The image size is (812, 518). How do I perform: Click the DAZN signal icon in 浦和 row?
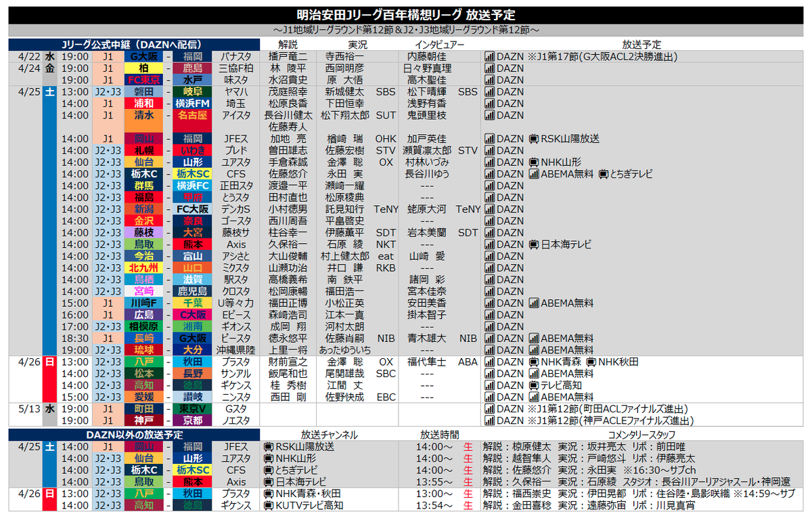click(x=490, y=104)
